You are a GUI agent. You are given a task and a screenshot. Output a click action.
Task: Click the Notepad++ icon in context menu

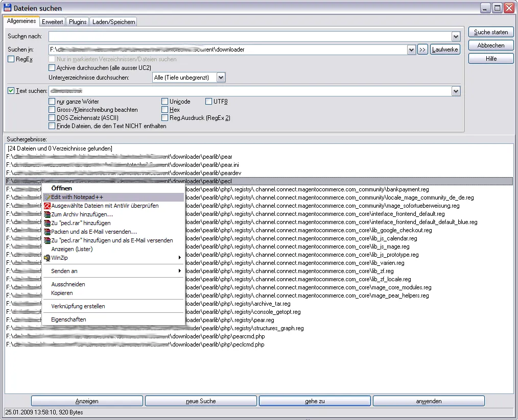click(47, 197)
